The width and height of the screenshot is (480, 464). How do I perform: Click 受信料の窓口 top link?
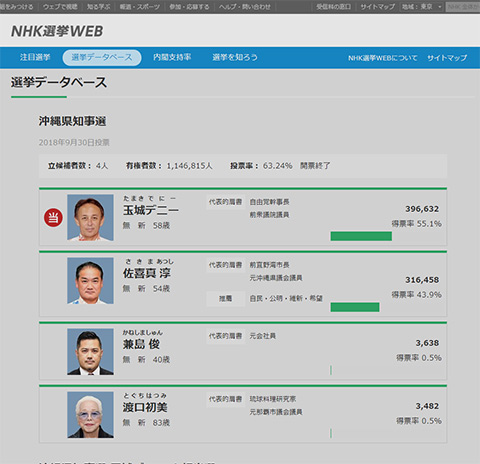(x=333, y=7)
